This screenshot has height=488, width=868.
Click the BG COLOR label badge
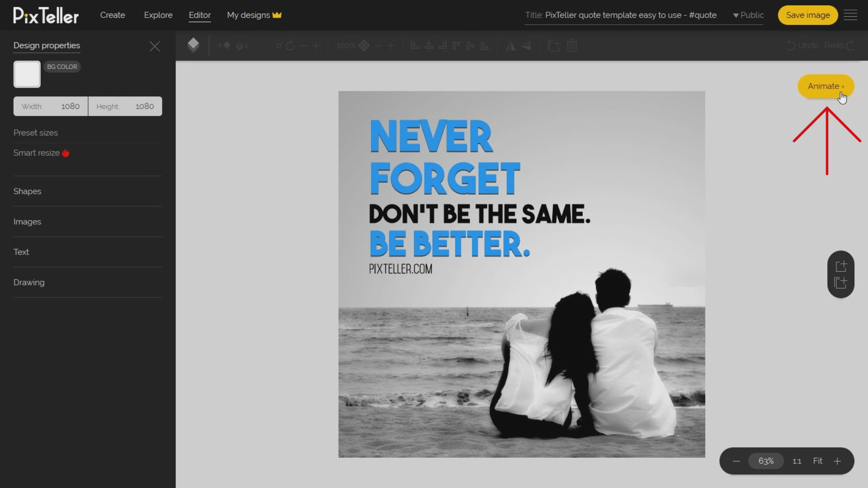coord(62,66)
